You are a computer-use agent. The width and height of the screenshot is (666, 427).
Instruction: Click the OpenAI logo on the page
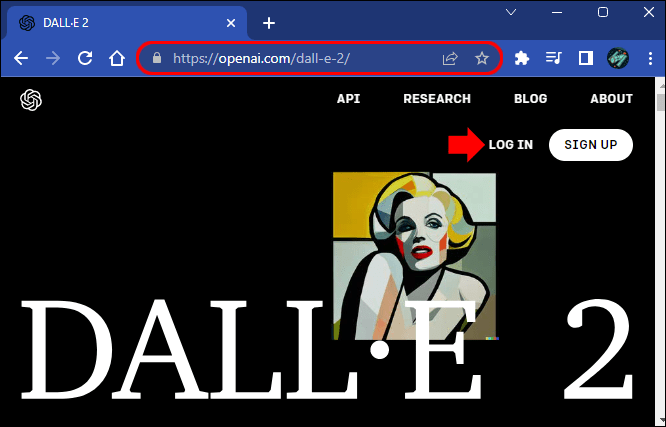(31, 100)
